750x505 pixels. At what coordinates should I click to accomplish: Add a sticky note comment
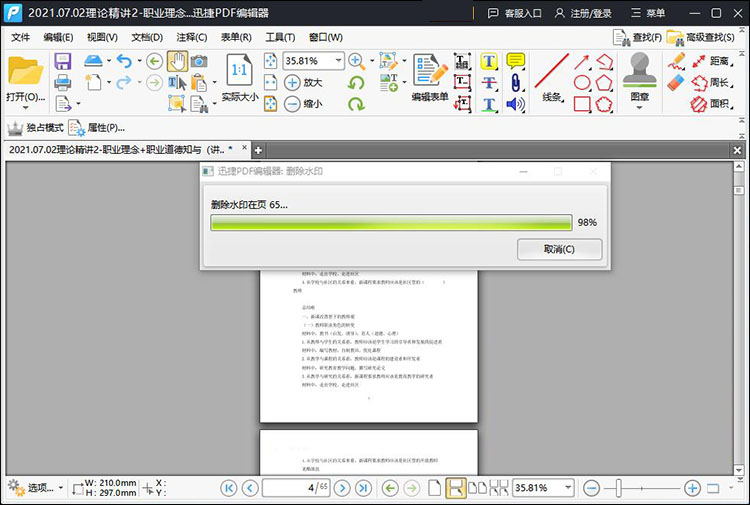(x=516, y=61)
